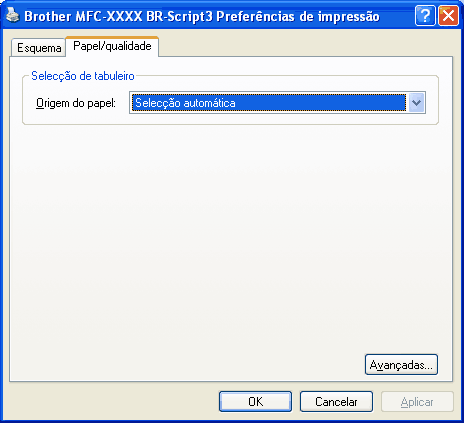Click the blank panel area left of Avançadas
The width and height of the screenshot is (464, 423).
click(187, 365)
